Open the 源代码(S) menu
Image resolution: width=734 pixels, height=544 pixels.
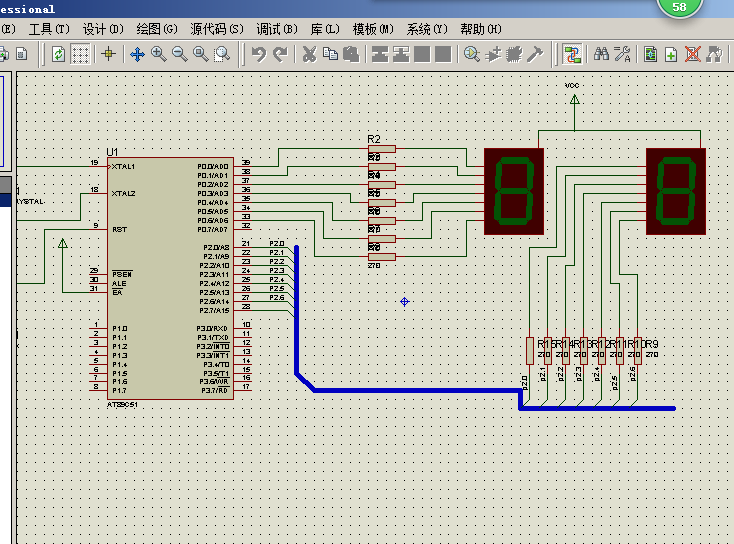pyautogui.click(x=217, y=29)
